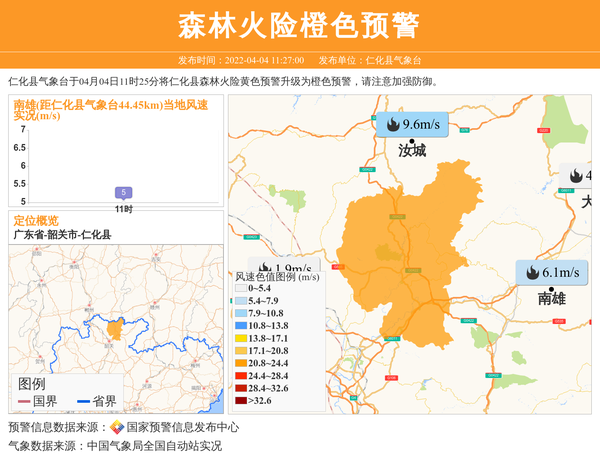This screenshot has height=471, width=600.
Task: Click the 汝城 station dot on the map
Action: (411, 140)
